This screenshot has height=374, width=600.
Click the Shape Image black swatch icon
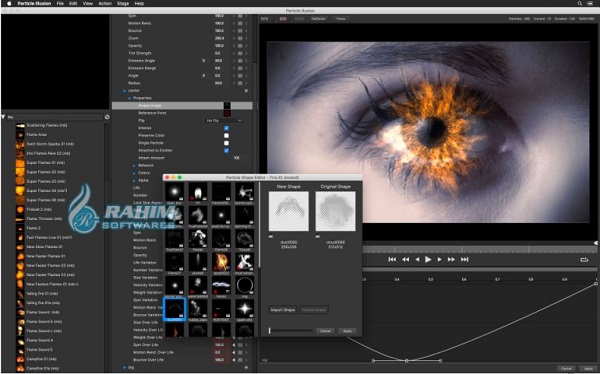[227, 105]
